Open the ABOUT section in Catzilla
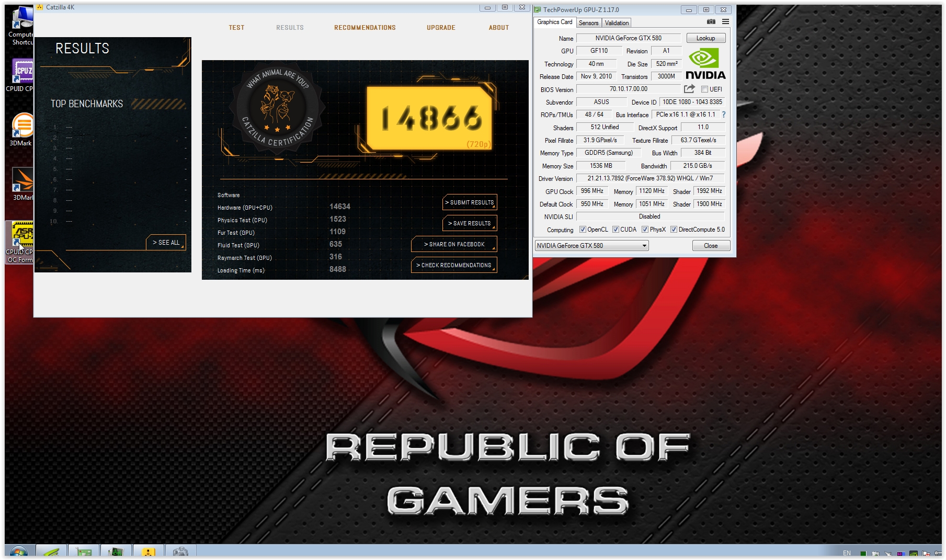Screen dimensions: 946x560 pos(499,28)
